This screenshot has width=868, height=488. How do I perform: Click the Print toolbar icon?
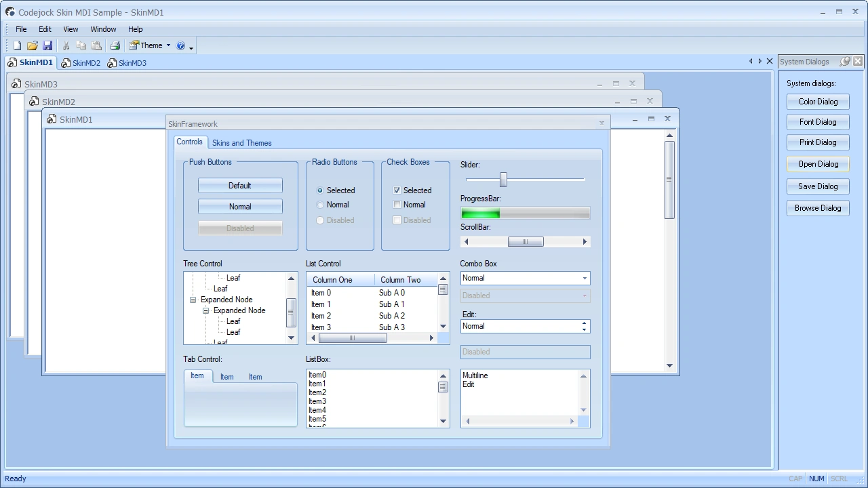click(115, 46)
